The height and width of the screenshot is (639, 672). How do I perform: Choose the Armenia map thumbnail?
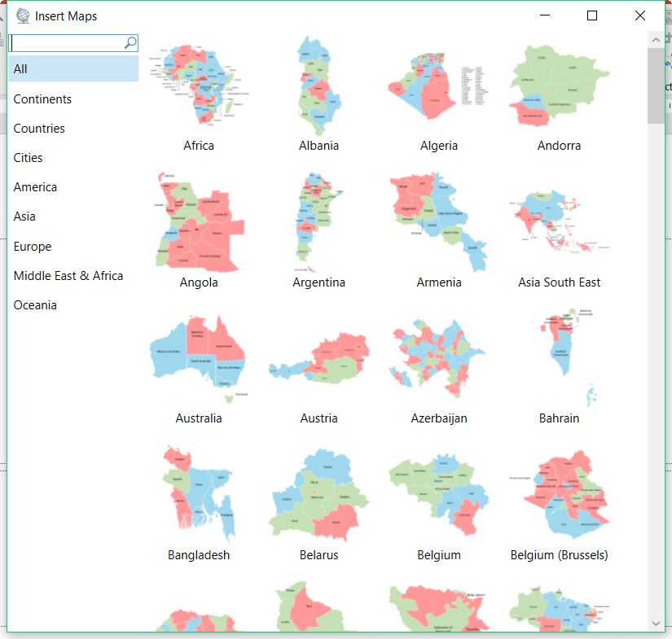point(439,222)
